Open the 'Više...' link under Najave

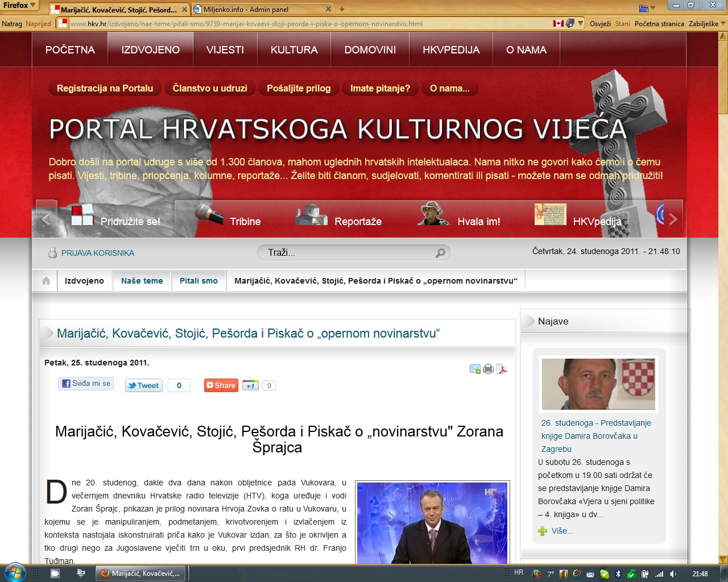click(562, 531)
